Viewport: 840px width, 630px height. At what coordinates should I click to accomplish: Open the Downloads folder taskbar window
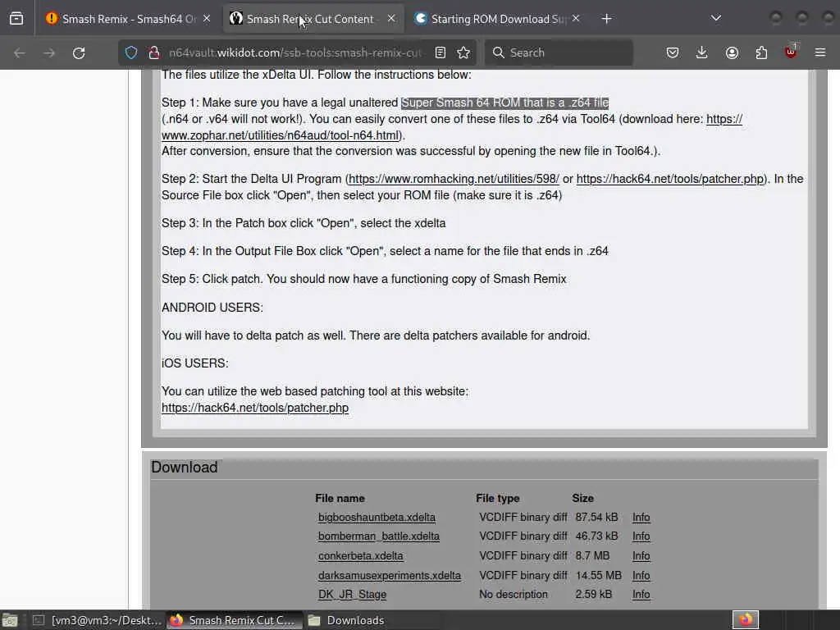[x=372, y=620]
